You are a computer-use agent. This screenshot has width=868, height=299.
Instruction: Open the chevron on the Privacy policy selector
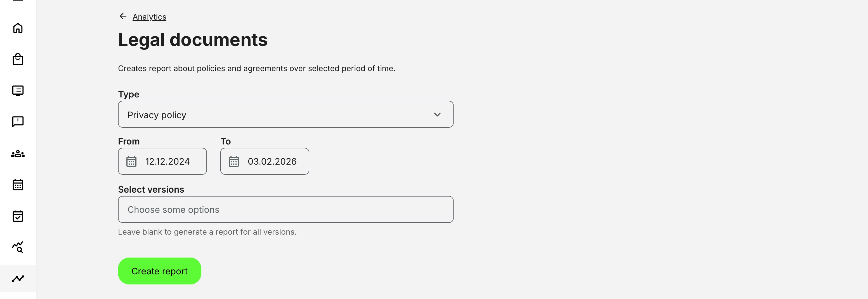[x=438, y=115]
